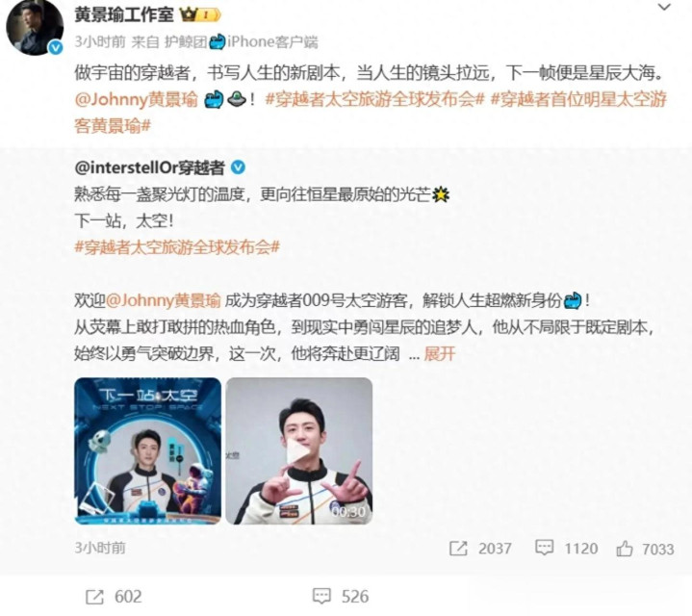Play the 00:30 video clip
Screen dimensions: 692x616
tap(298, 450)
